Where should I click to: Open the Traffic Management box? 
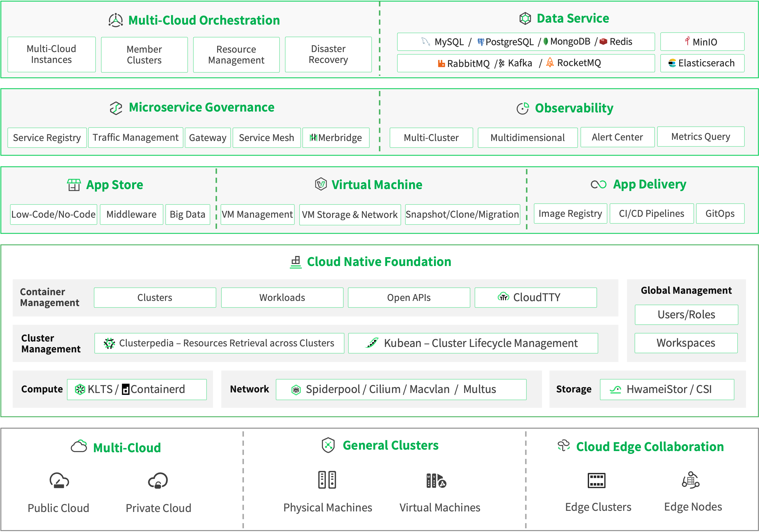[x=136, y=138]
